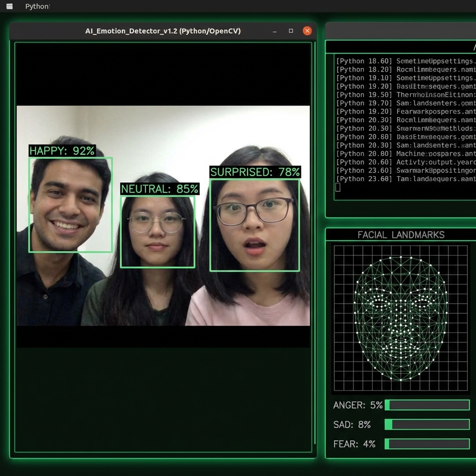Click the AI_Emotion_Detector_v1.2 window title

[x=163, y=31]
